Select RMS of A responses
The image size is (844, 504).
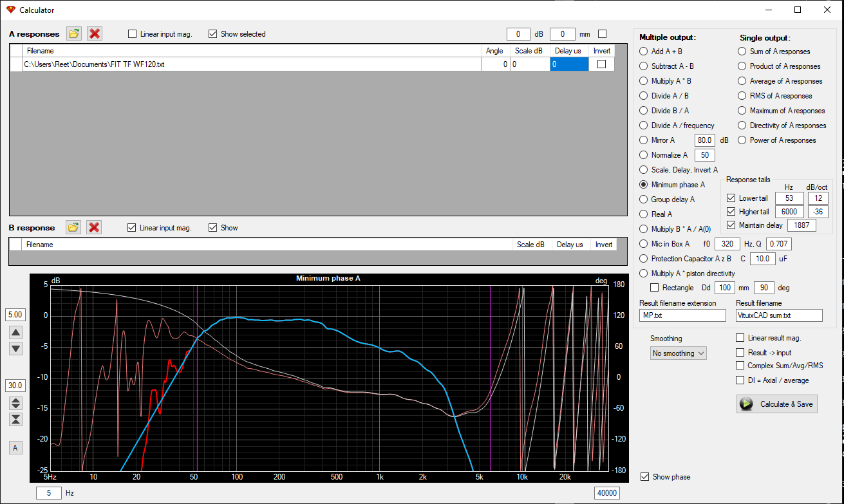[x=742, y=96]
